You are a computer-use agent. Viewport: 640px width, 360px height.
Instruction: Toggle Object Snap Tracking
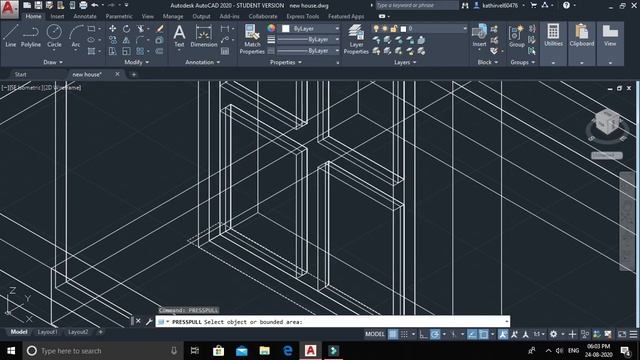click(x=472, y=334)
